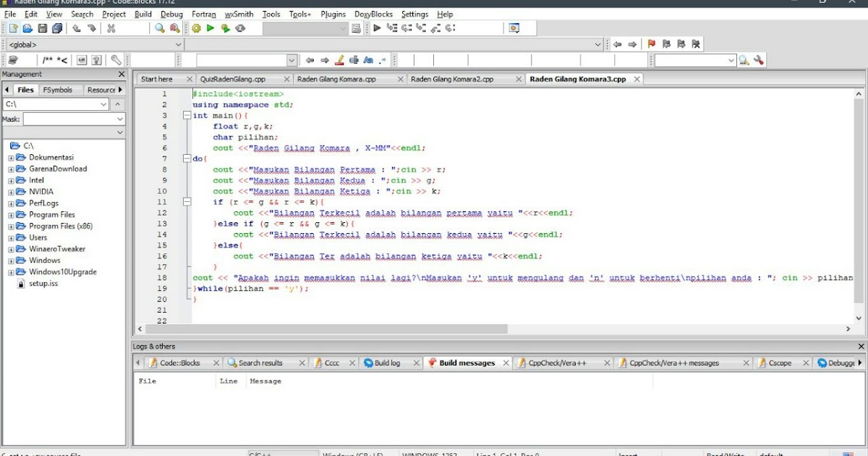
Task: Start debugging with the debug toolbar arrow
Action: [x=376, y=28]
